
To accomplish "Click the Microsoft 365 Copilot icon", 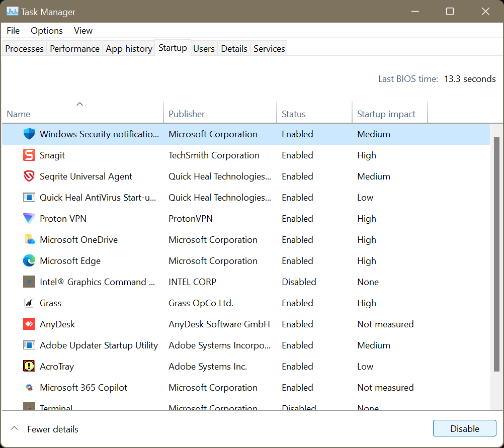I will (29, 388).
